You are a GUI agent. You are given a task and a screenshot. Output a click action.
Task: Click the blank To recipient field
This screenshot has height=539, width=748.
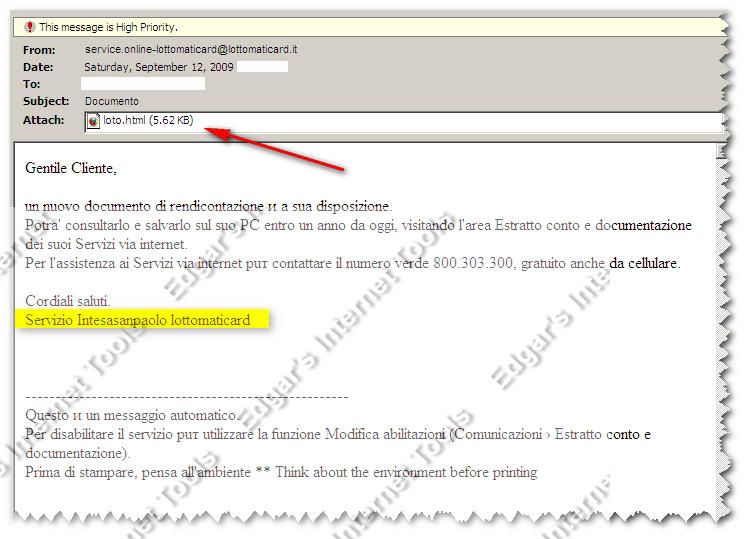point(143,84)
